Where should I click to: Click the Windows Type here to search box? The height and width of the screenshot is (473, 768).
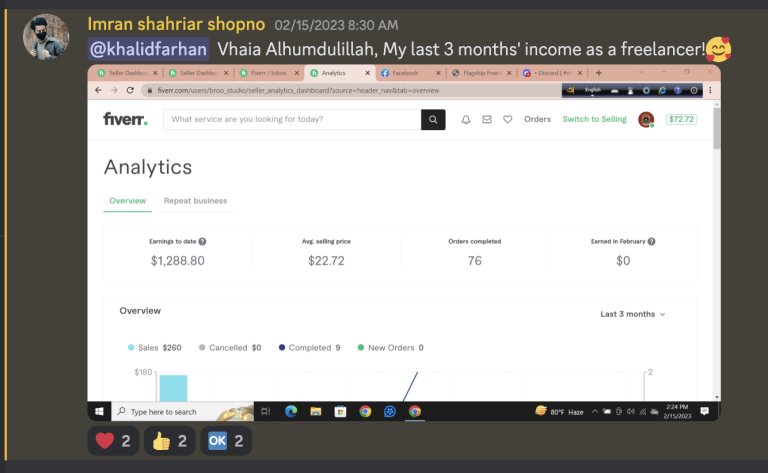183,411
